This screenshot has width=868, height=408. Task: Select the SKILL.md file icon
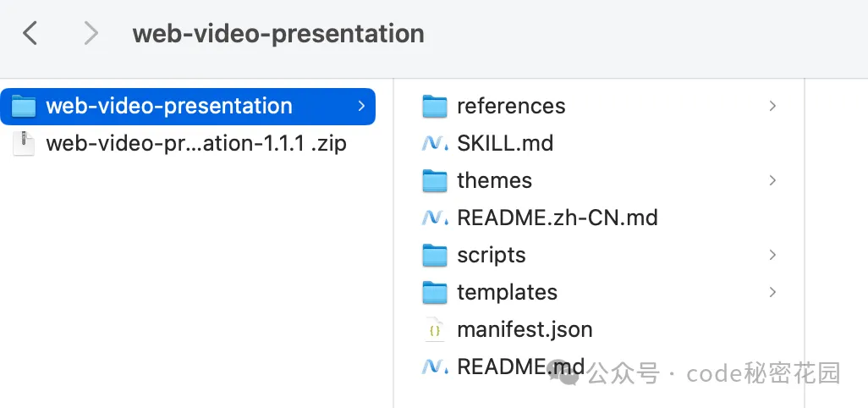click(435, 143)
